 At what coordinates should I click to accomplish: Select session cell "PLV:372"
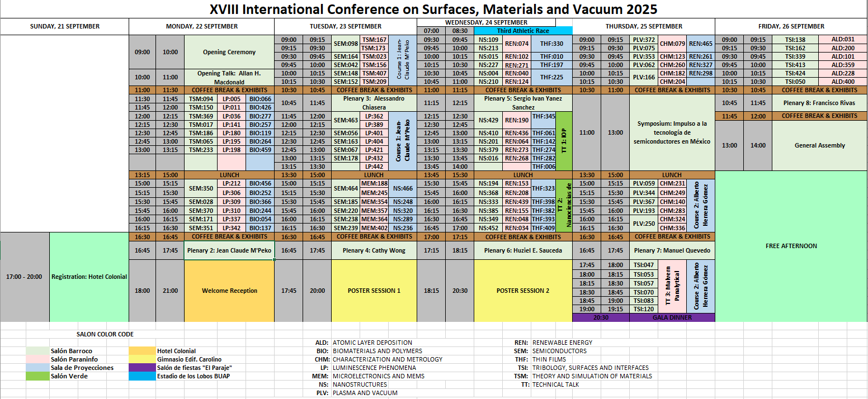tap(644, 40)
